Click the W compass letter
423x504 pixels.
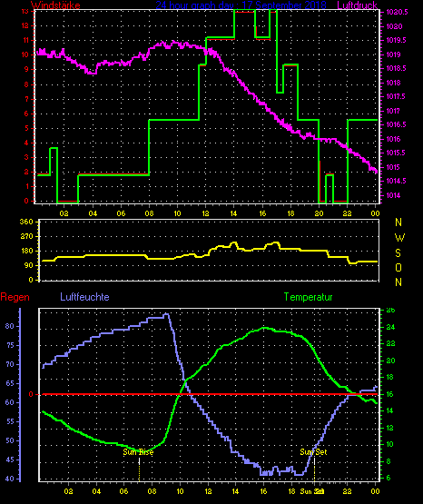click(399, 238)
